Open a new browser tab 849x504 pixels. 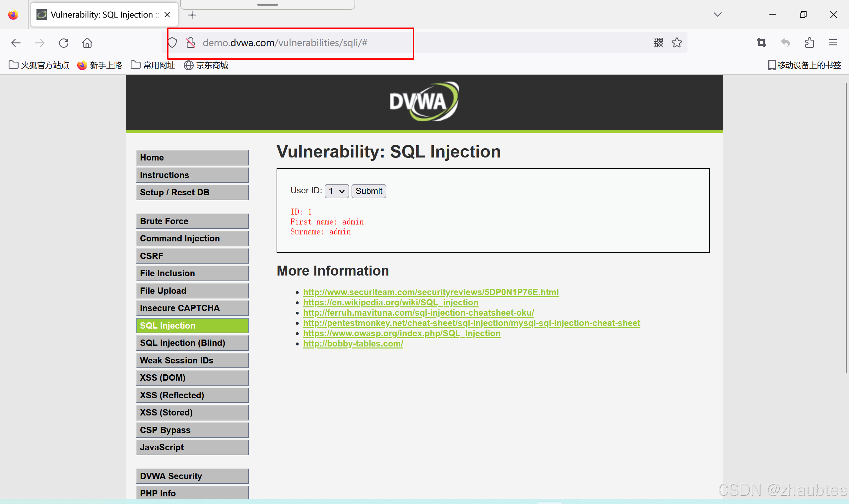tap(192, 15)
